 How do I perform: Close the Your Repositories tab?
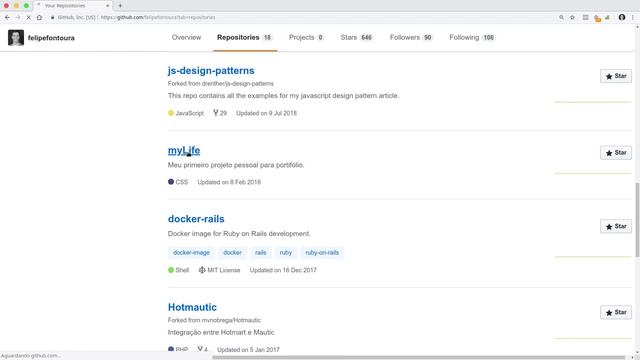coord(107,6)
